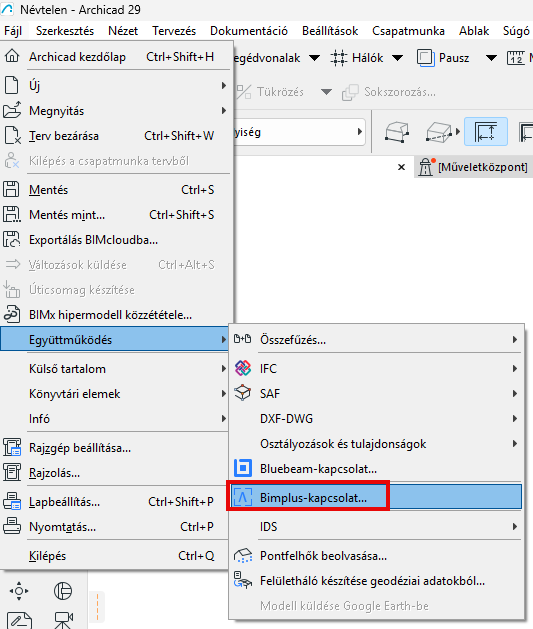533x629 pixels.
Task: Select the Bimplus-kapcsolat... entry
Action: (375, 497)
